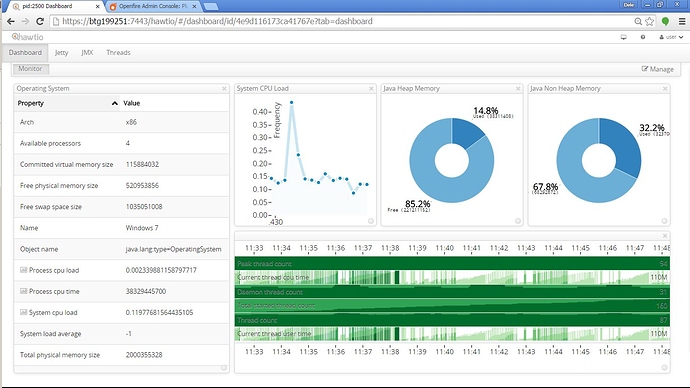This screenshot has height=388, width=690.
Task: Click the Total started thread count bar
Action: click(452, 306)
